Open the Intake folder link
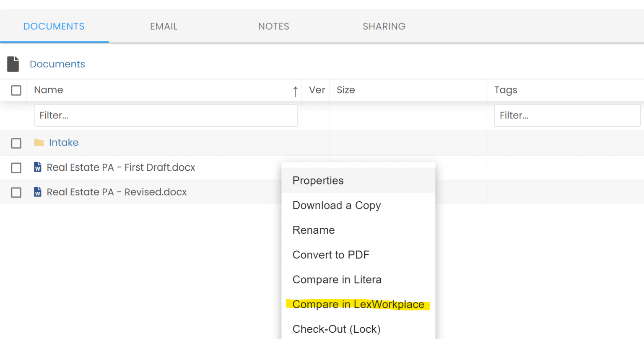Screen dimensions: 644x339 coord(63,142)
